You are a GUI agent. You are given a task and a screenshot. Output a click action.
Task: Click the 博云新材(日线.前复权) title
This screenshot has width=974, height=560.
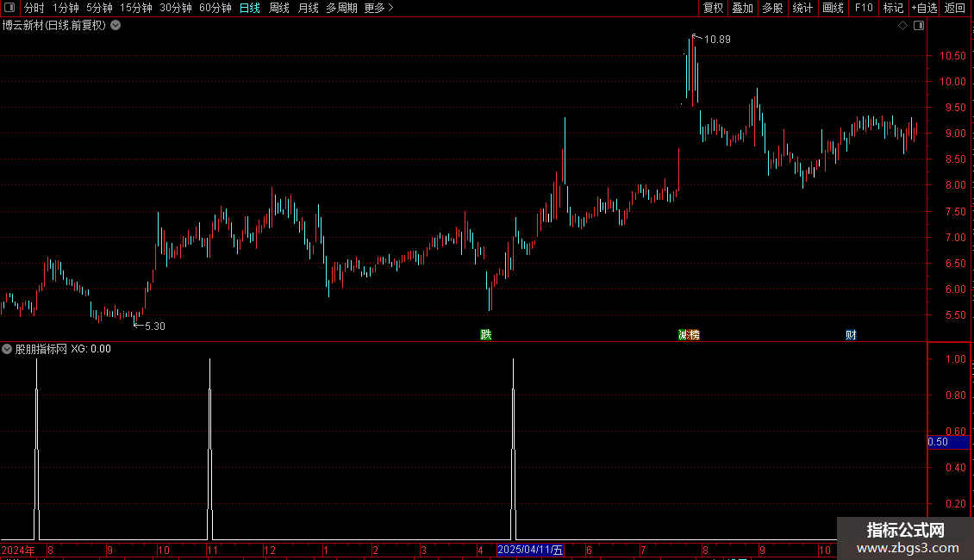click(x=54, y=26)
